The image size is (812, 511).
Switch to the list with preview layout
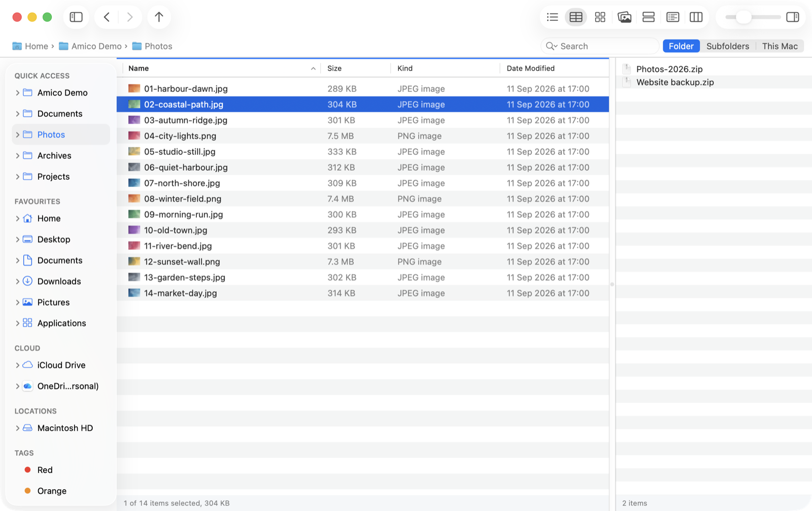(x=673, y=17)
